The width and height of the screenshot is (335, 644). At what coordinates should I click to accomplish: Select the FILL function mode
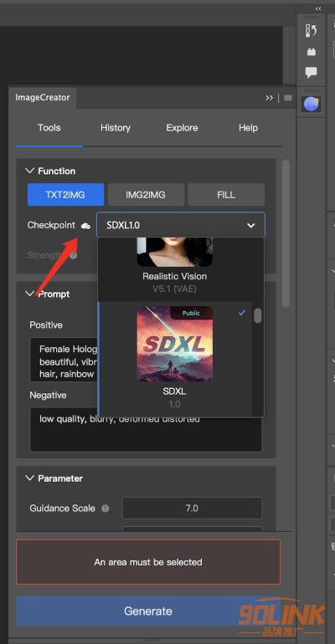(x=226, y=195)
